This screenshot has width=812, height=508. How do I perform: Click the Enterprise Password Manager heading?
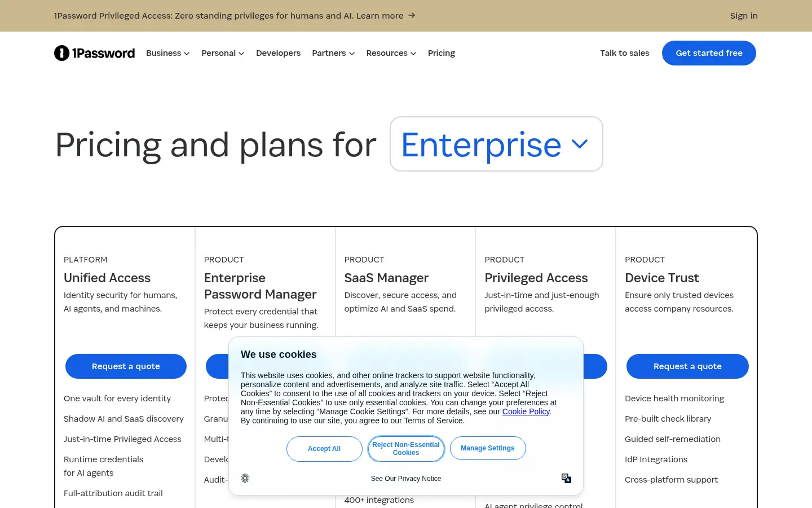click(261, 286)
